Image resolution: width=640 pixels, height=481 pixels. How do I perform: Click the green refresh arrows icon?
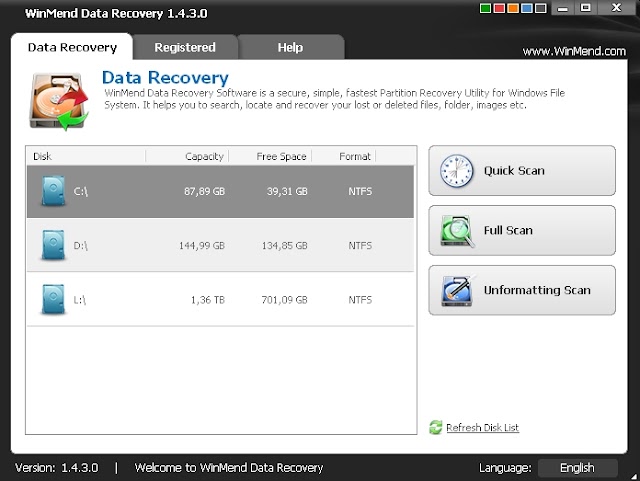click(436, 428)
